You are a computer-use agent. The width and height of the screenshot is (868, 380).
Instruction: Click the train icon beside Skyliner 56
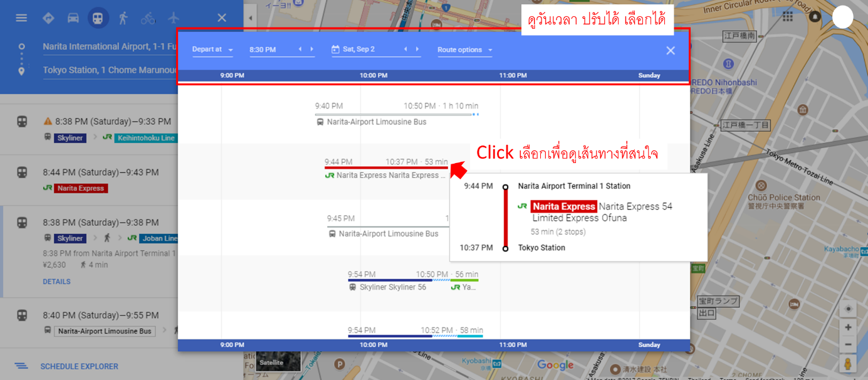click(x=353, y=287)
